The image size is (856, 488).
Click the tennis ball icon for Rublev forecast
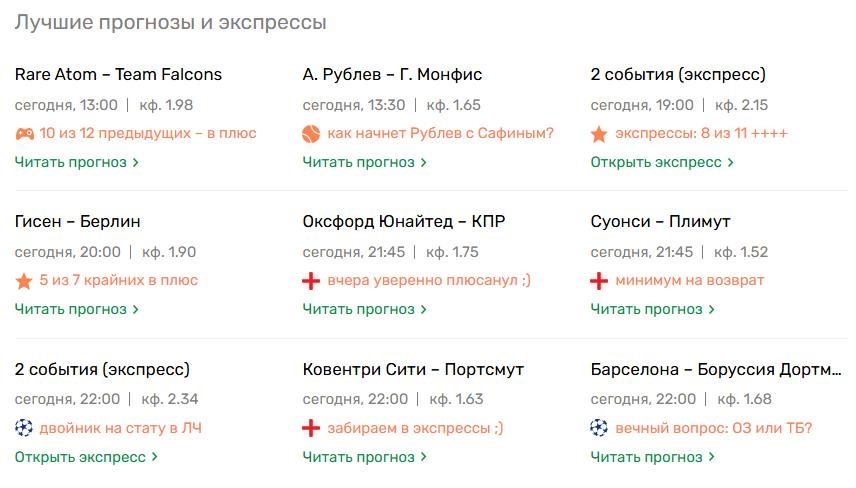click(311, 134)
